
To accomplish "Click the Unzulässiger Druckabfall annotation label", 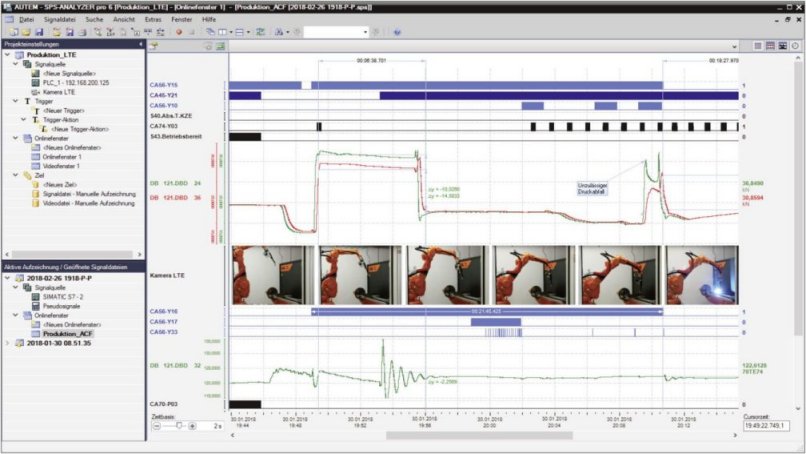I will pos(592,188).
